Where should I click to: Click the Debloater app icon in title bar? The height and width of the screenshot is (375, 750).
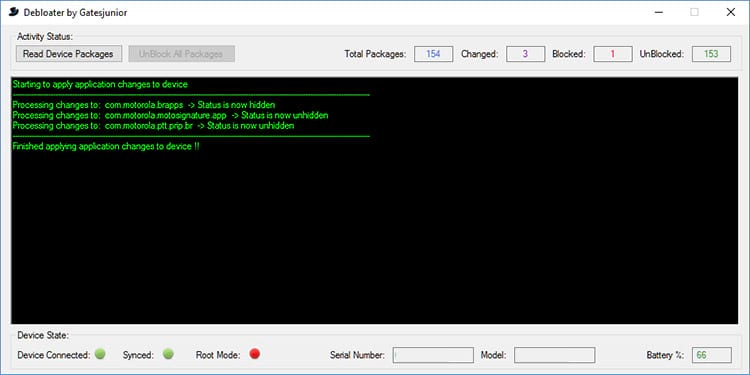14,12
